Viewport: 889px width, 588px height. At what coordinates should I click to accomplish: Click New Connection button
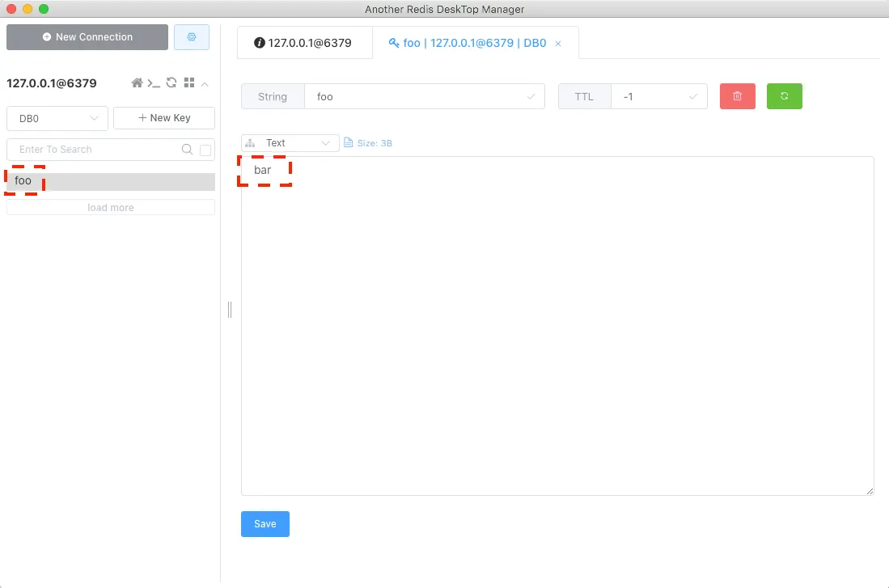click(87, 37)
